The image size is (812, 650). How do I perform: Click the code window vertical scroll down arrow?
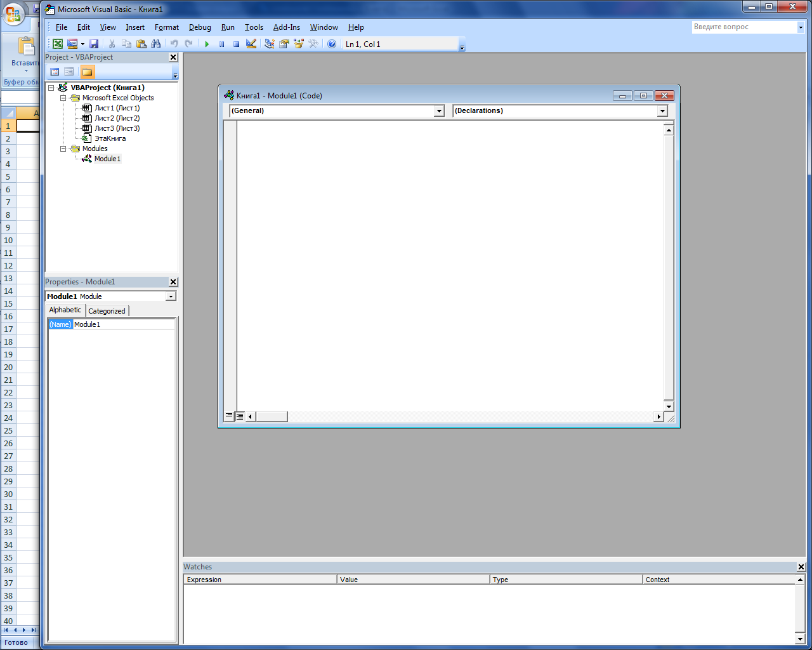(669, 406)
